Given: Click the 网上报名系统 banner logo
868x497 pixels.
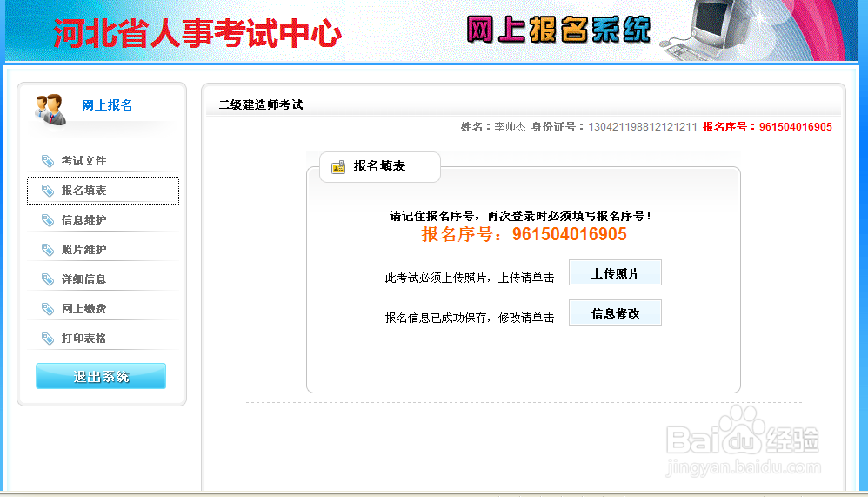Looking at the screenshot, I should click(558, 29).
